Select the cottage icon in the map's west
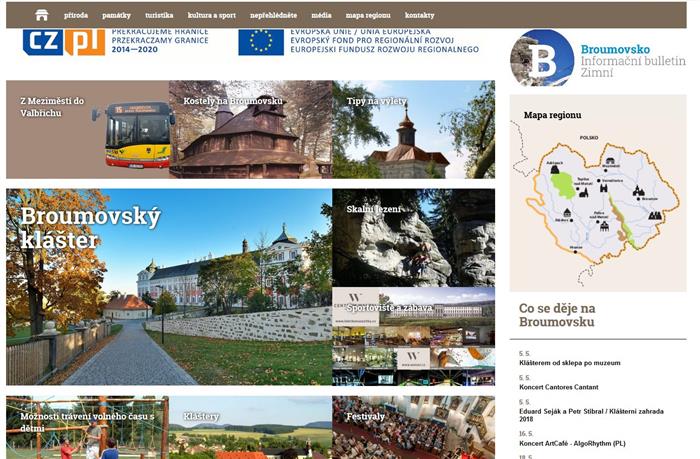 coord(567,213)
